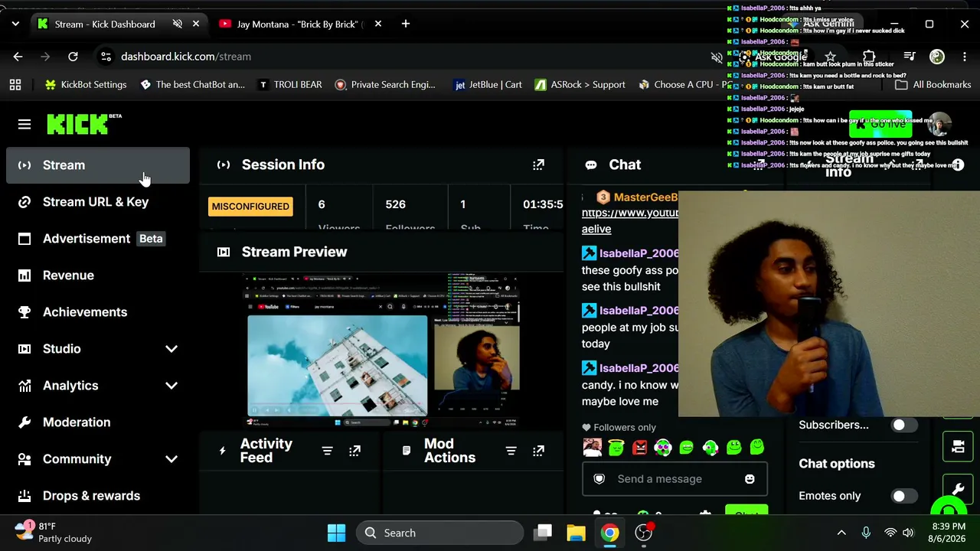Select the angry red emote

tap(640, 448)
